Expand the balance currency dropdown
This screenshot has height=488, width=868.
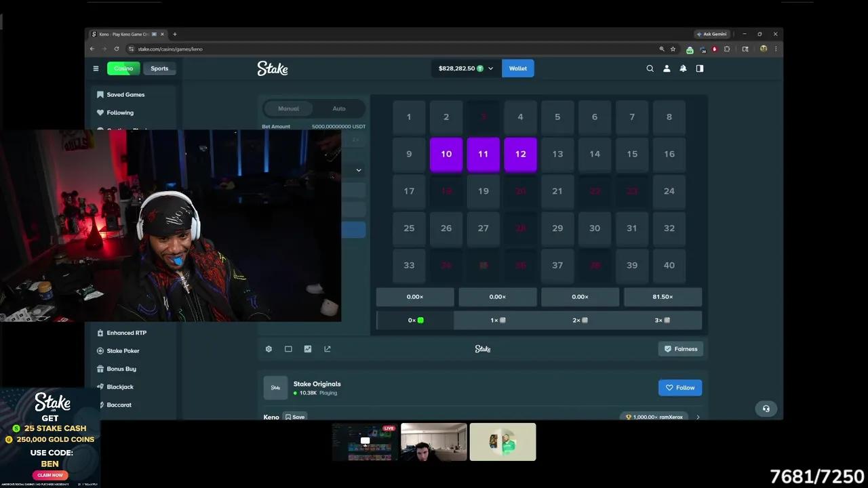490,68
